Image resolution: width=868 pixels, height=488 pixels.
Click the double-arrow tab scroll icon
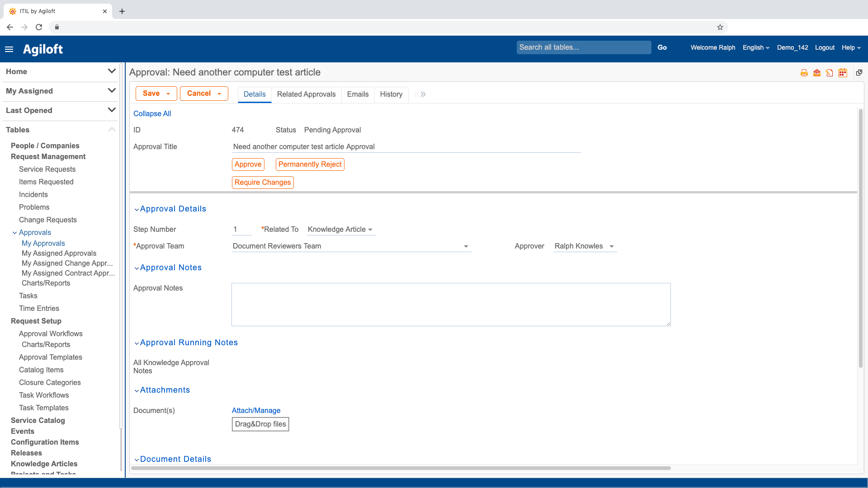(423, 94)
